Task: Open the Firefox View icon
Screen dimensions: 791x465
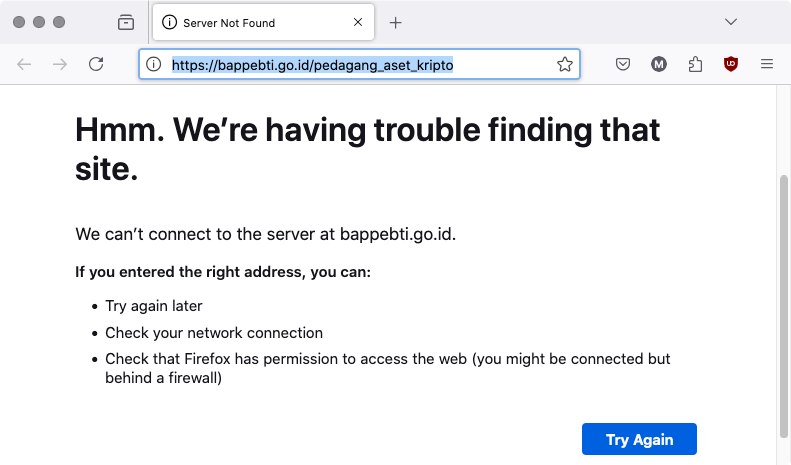Action: (126, 22)
